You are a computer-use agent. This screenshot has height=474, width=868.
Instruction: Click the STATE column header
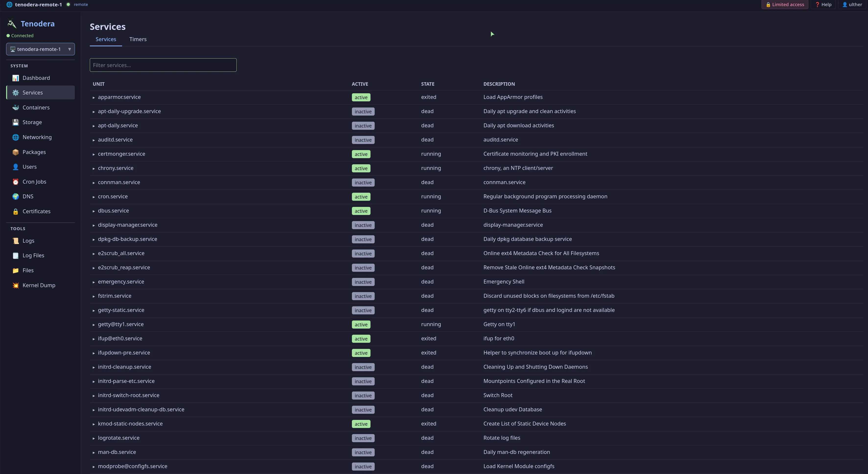click(x=428, y=84)
